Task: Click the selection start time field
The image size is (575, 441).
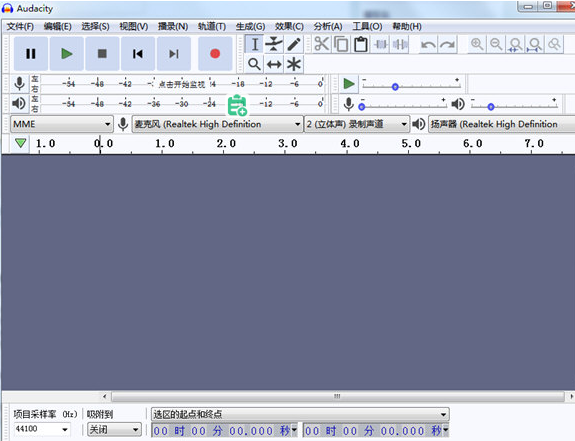Action: tap(221, 430)
